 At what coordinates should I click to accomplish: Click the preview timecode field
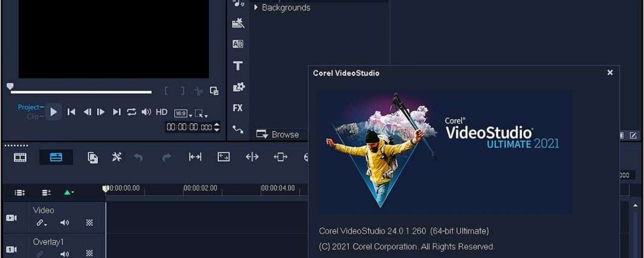pos(190,127)
